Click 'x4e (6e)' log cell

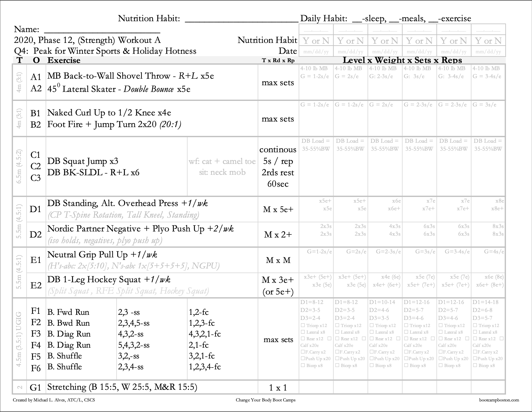(x=391, y=277)
